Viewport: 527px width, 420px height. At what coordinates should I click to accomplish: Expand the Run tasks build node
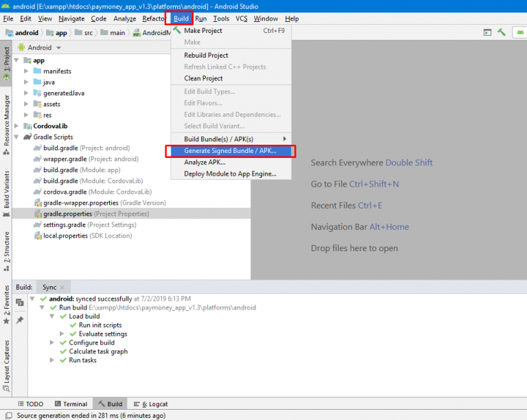pyautogui.click(x=53, y=360)
